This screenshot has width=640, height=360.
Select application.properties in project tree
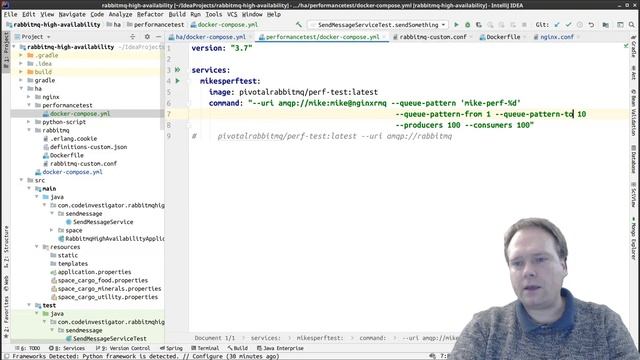pyautogui.click(x=94, y=272)
